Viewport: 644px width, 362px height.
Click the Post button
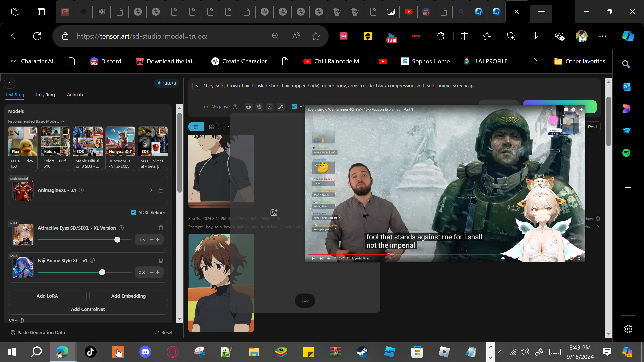(592, 127)
